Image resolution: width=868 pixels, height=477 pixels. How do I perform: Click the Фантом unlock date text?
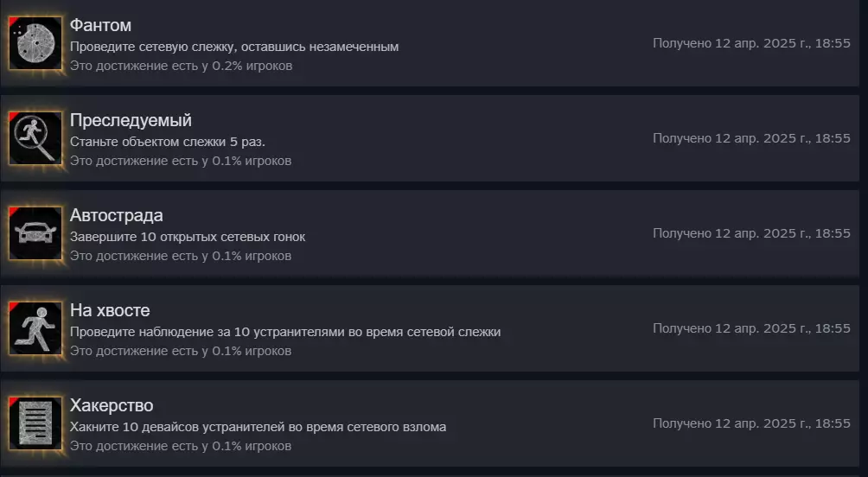751,43
